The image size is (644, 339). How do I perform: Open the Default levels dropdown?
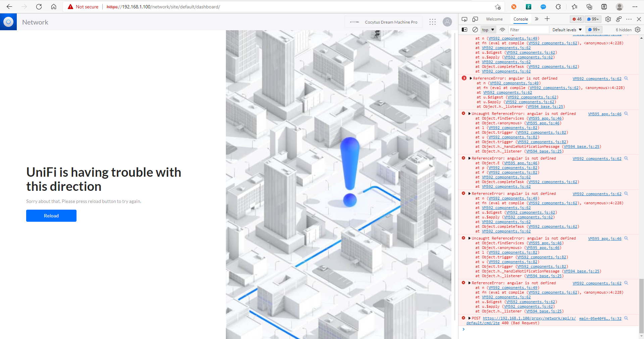[x=567, y=30]
